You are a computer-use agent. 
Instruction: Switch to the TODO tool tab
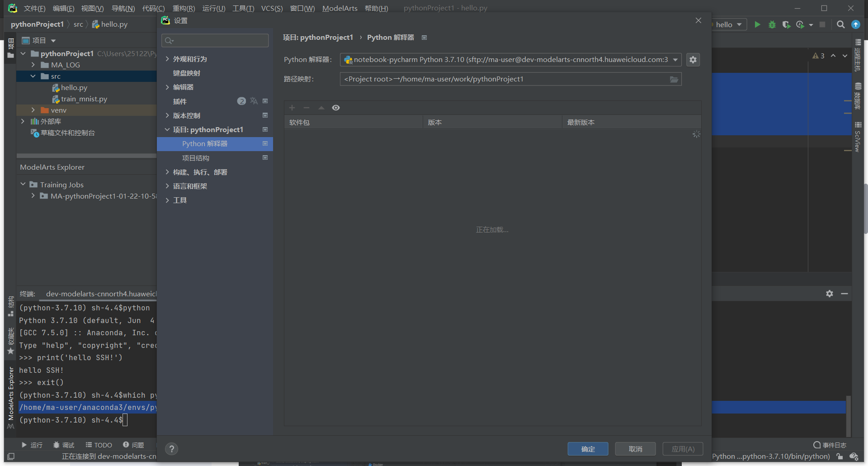[x=99, y=445]
